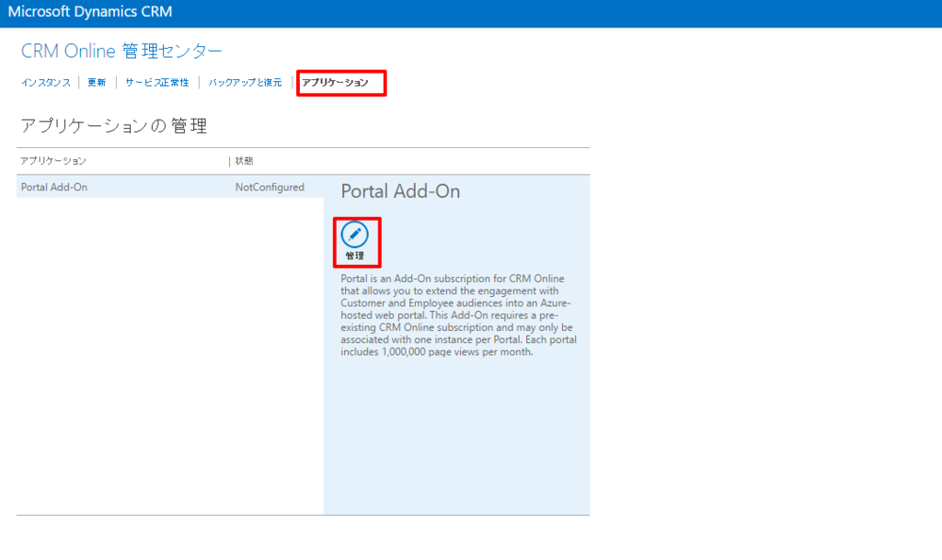
Task: Select the アプリケーション tab
Action: coord(335,82)
